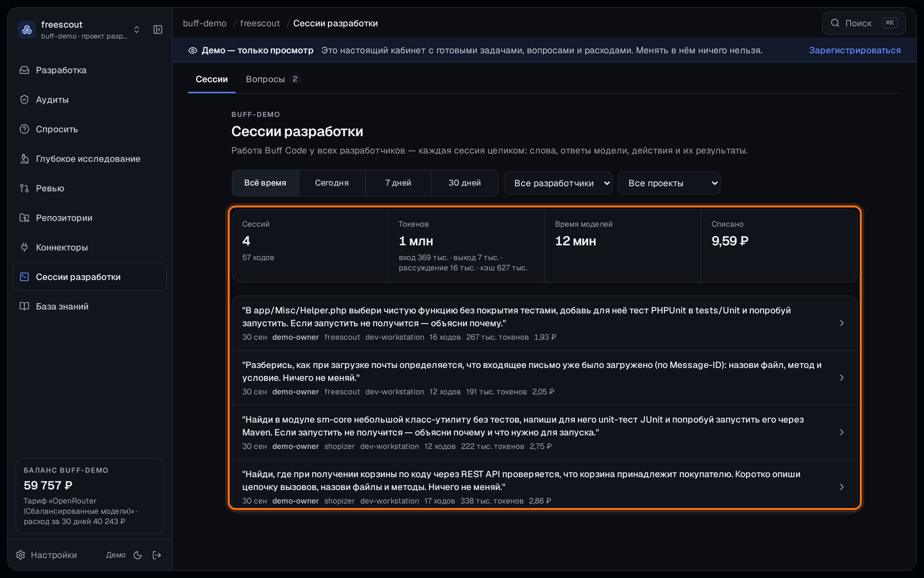
Task: Click the Демо label in sidebar footer
Action: click(116, 555)
